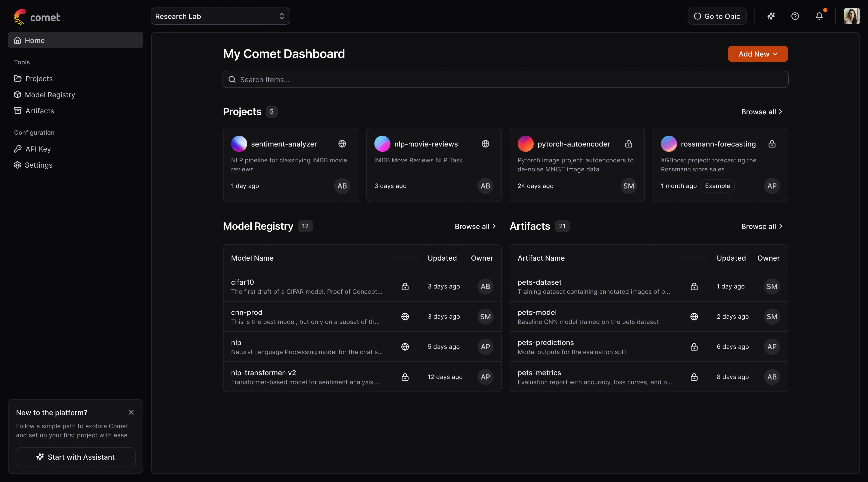Click the AB owner avatar in pets-metrics row
The image size is (868, 482).
[x=772, y=377]
